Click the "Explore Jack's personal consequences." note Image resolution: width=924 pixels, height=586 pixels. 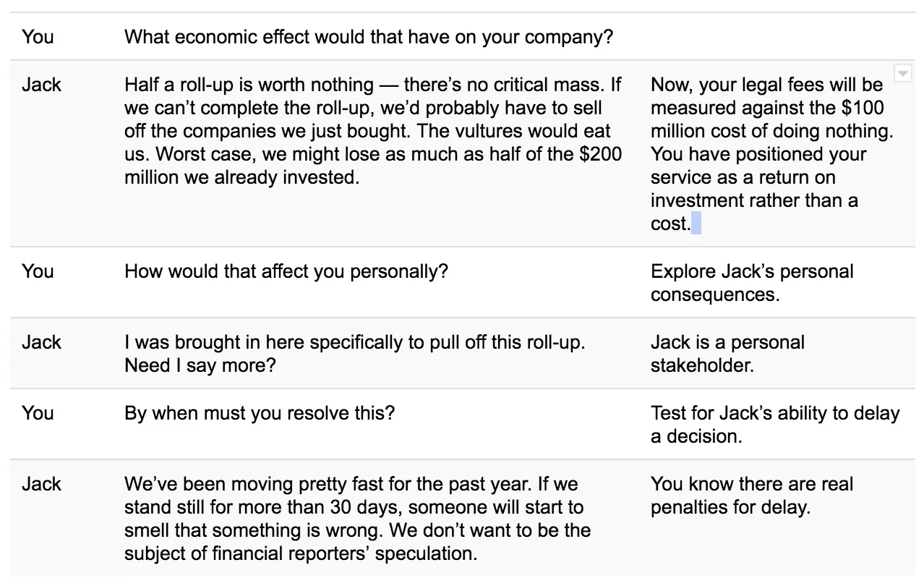(752, 283)
